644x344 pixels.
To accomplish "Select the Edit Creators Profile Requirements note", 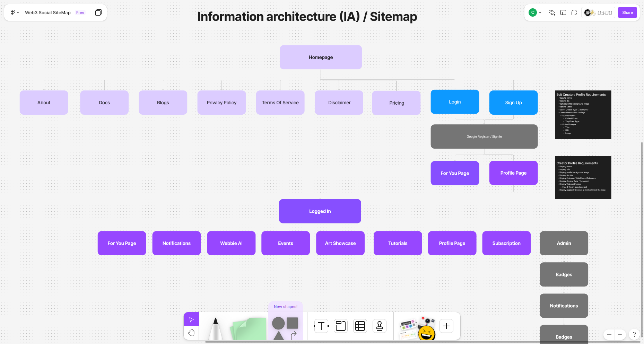I will (583, 115).
